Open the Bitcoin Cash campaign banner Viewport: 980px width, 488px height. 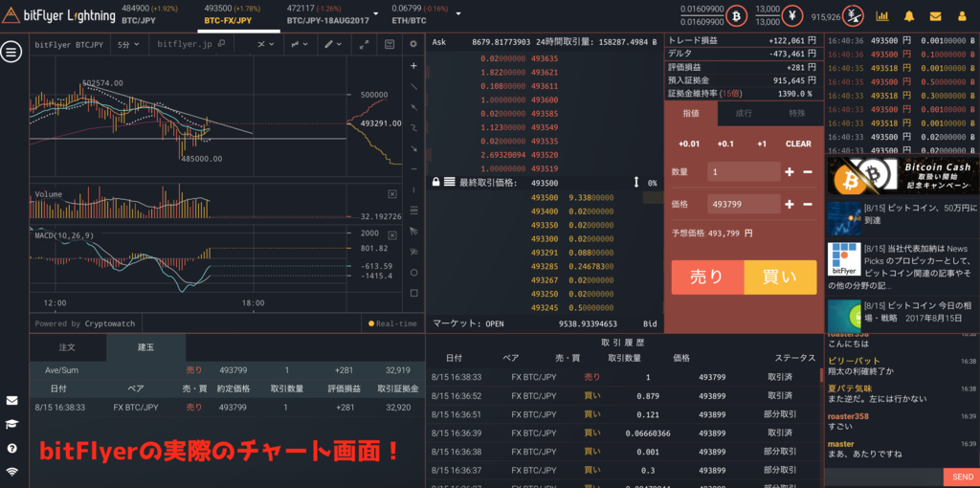pos(901,175)
